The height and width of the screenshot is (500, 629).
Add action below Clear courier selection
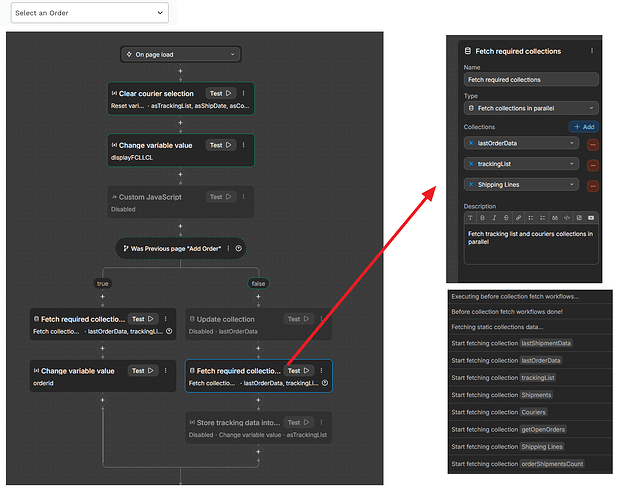[181, 123]
